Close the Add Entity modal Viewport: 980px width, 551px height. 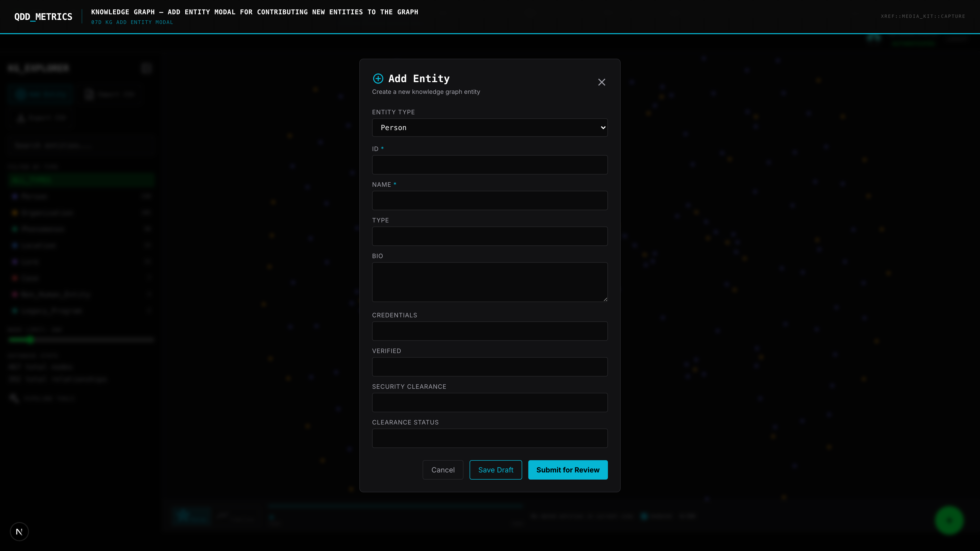click(x=601, y=82)
